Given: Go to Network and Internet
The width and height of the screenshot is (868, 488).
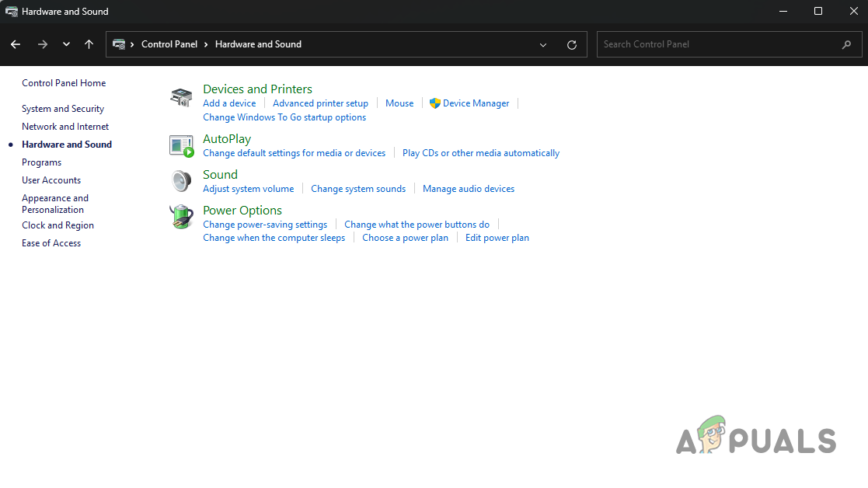Looking at the screenshot, I should tap(65, 127).
